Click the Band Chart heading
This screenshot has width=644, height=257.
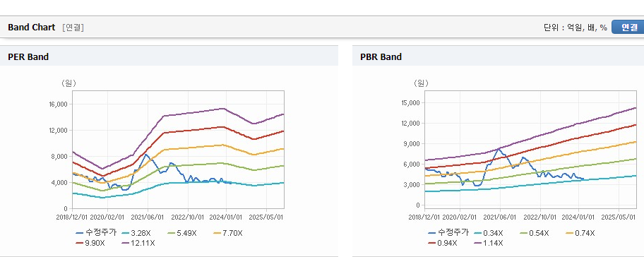[31, 28]
